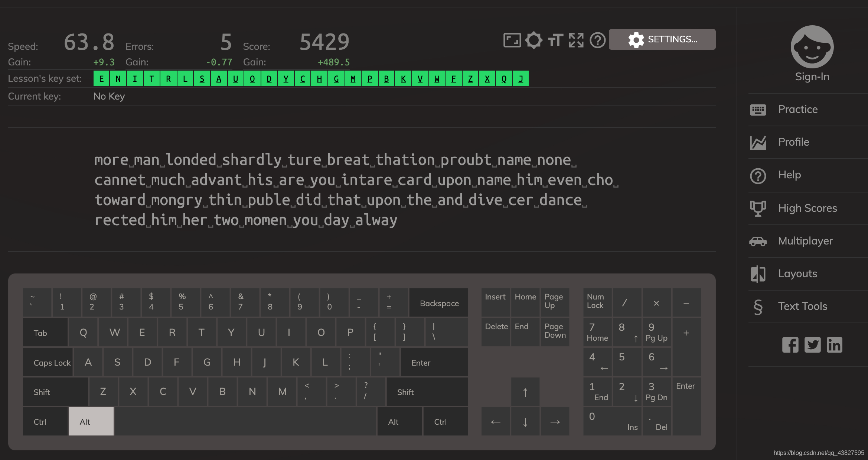Image resolution: width=868 pixels, height=460 pixels.
Task: Click the question mark help icon in toolbar
Action: [x=597, y=40]
